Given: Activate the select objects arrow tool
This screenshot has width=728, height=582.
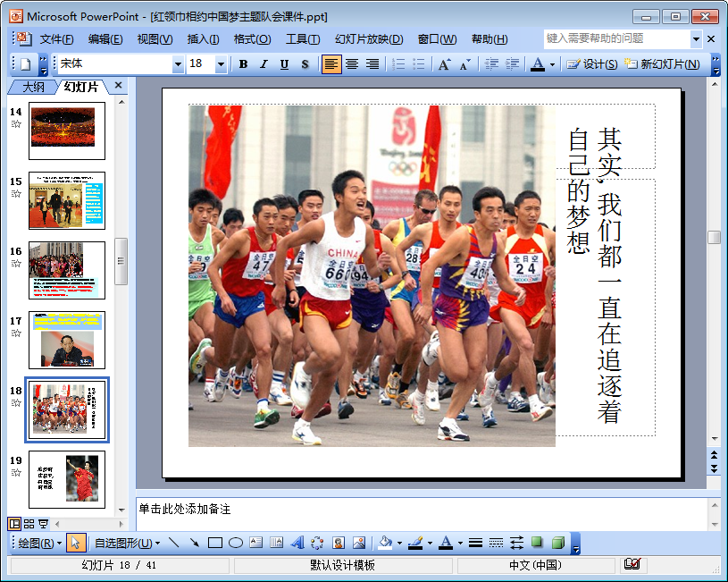Looking at the screenshot, I should 76,543.
